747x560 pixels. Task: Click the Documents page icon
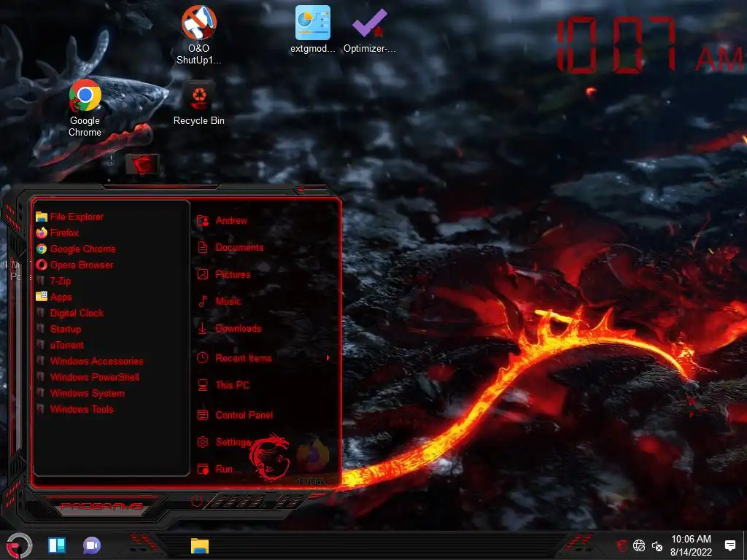click(203, 248)
